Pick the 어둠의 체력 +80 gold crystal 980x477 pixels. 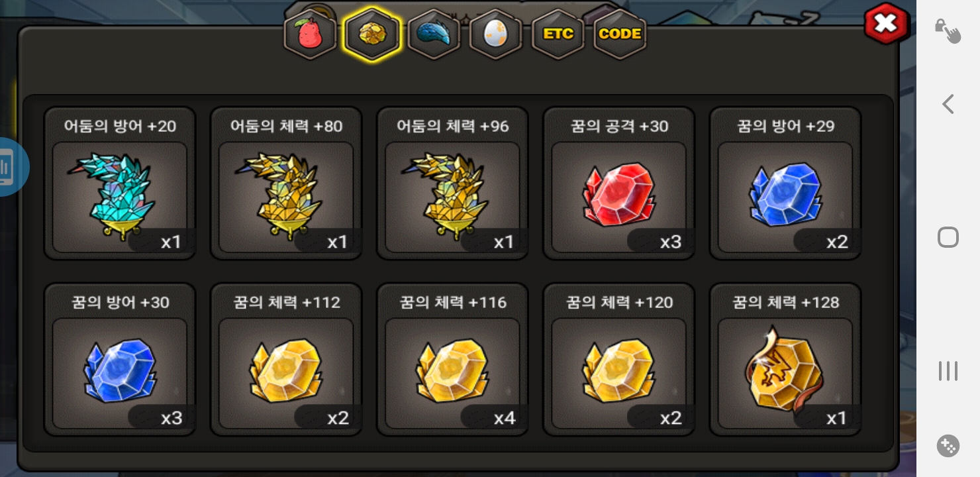tap(286, 183)
